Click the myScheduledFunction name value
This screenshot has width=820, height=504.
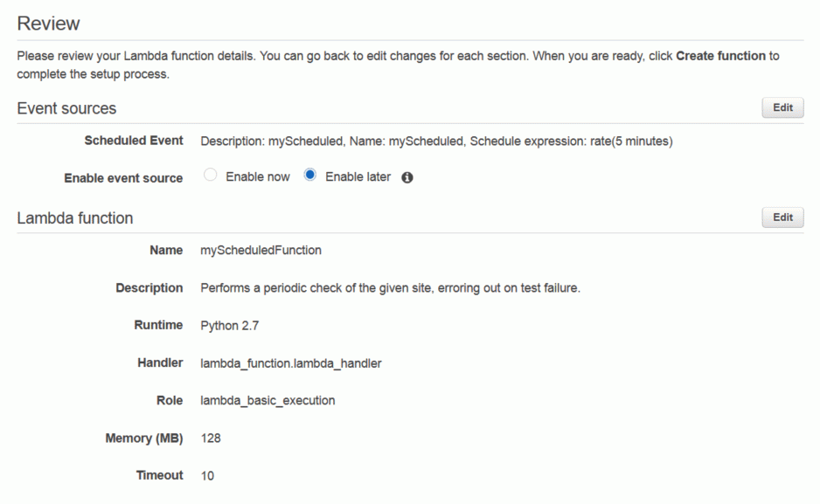[261, 250]
